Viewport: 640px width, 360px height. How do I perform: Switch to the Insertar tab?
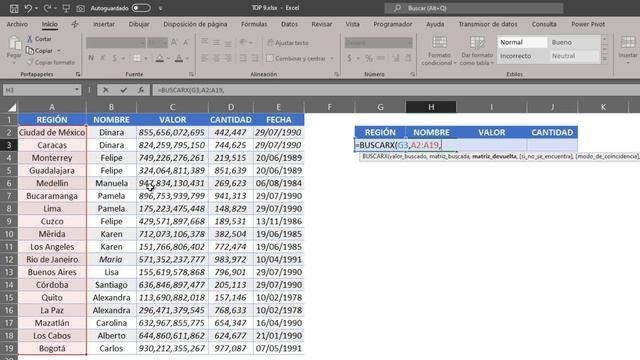pos(104,24)
